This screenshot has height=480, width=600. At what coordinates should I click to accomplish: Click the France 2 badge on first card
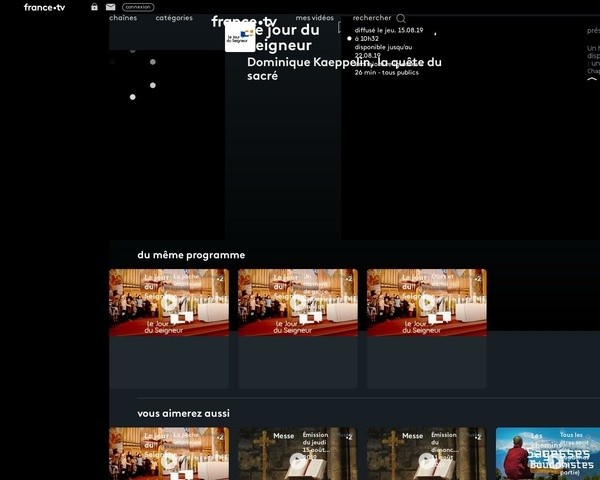point(220,278)
